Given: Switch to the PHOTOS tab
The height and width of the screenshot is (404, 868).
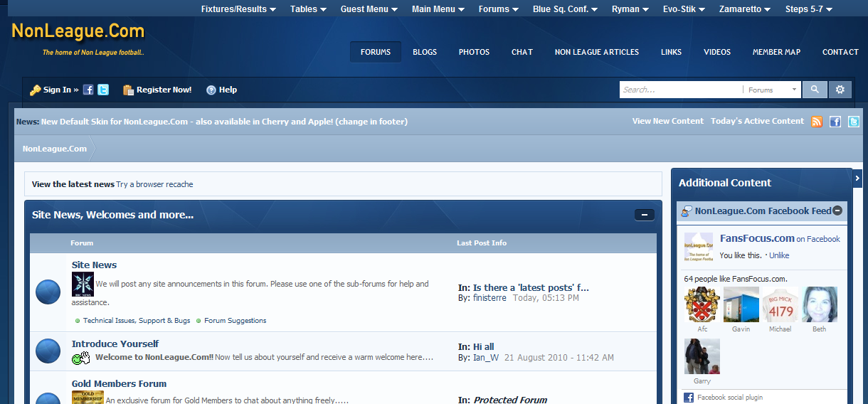Looking at the screenshot, I should [x=474, y=52].
